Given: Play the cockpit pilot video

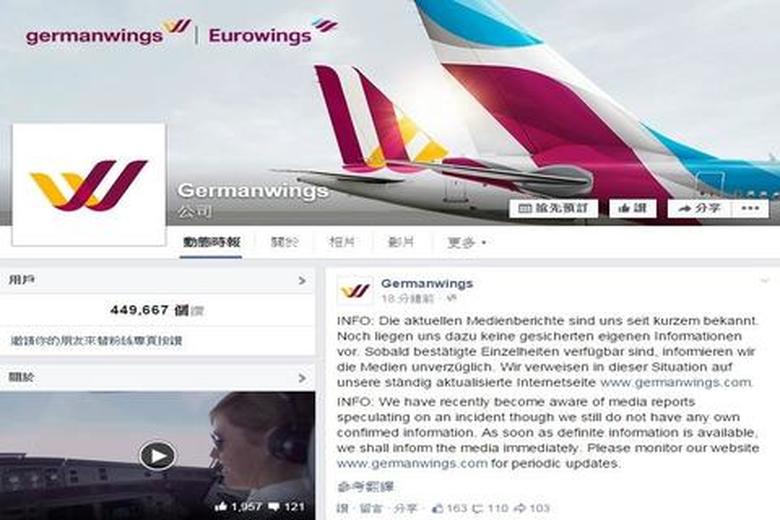Looking at the screenshot, I should pyautogui.click(x=157, y=455).
